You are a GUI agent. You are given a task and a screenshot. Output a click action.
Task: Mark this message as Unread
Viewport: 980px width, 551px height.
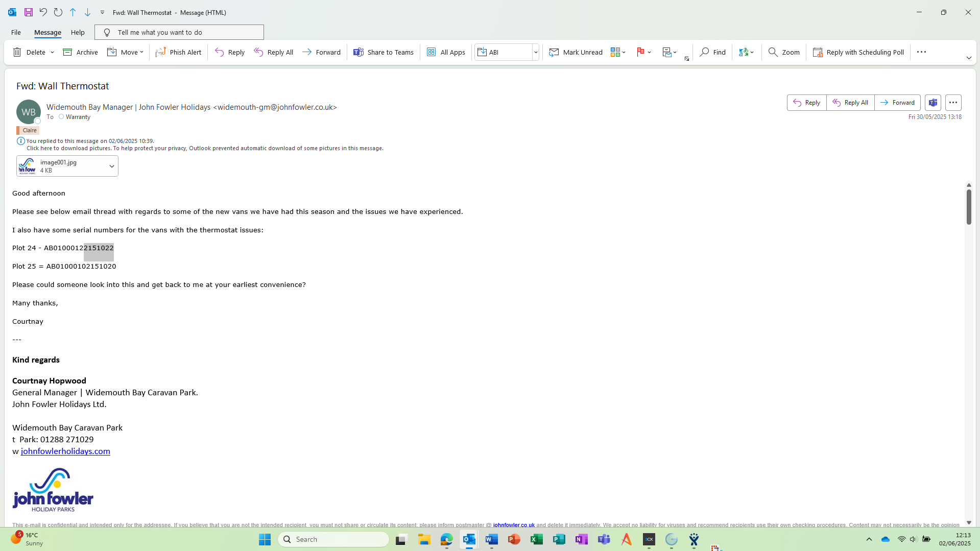[x=576, y=52]
